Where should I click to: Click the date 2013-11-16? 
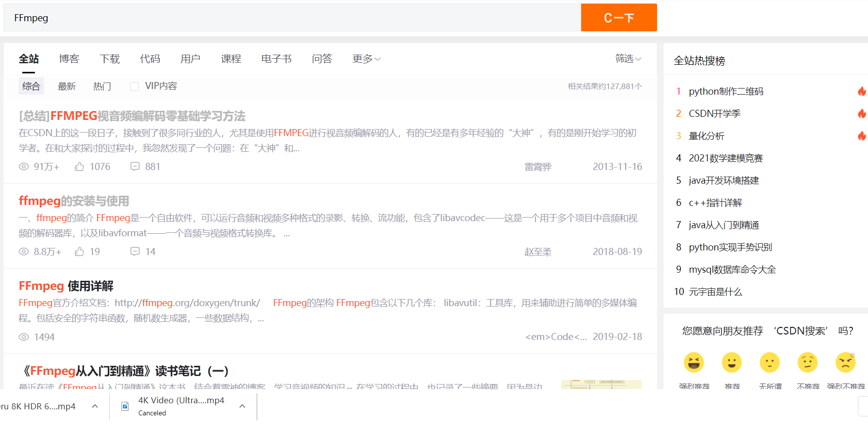[x=617, y=166]
